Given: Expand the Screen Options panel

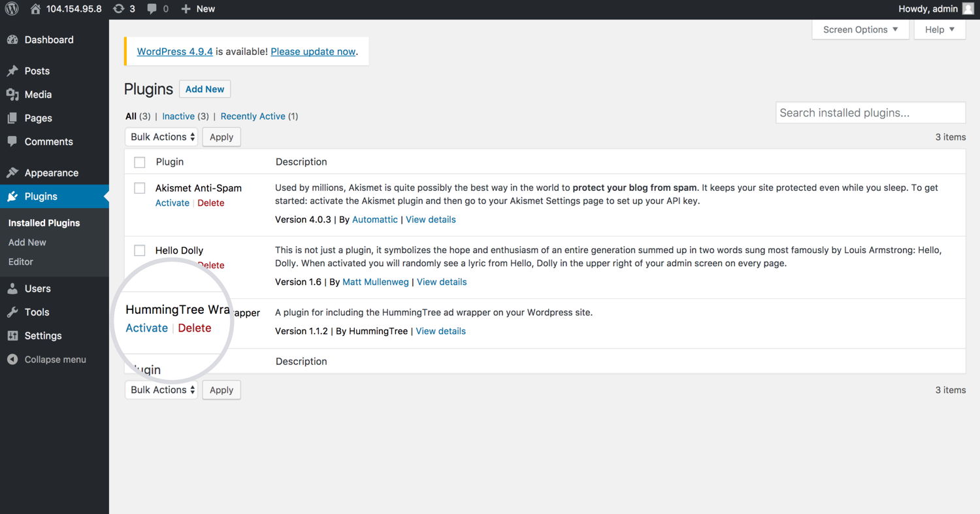Looking at the screenshot, I should click(860, 29).
